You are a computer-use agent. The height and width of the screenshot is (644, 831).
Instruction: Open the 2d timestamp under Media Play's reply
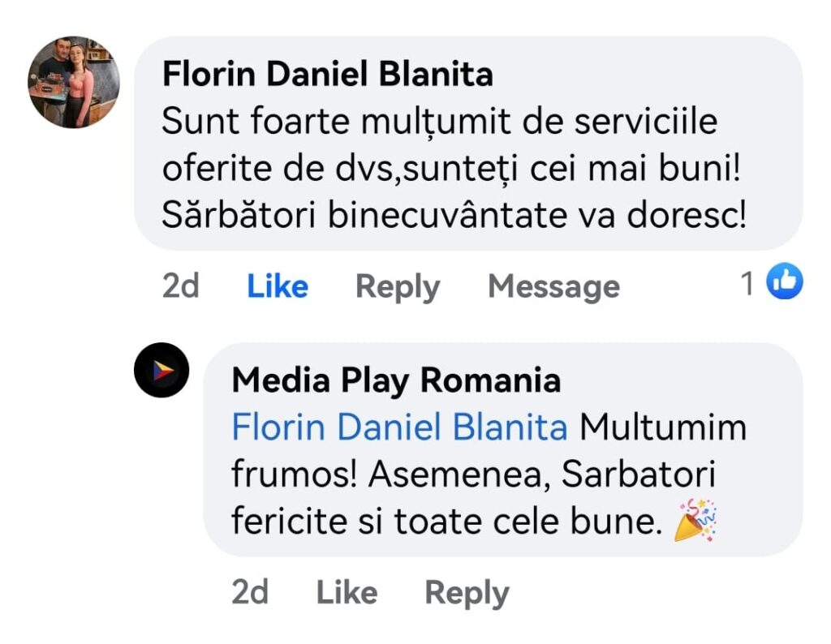(250, 593)
